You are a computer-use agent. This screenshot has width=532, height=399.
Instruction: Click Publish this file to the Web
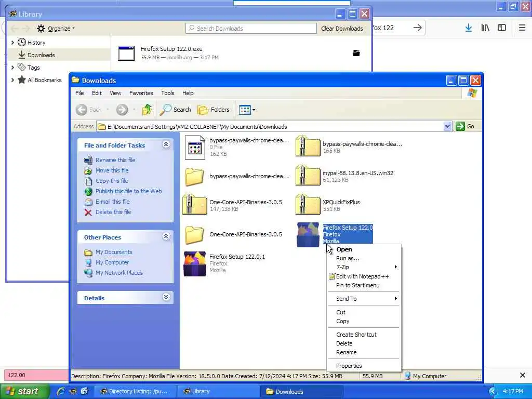point(129,191)
